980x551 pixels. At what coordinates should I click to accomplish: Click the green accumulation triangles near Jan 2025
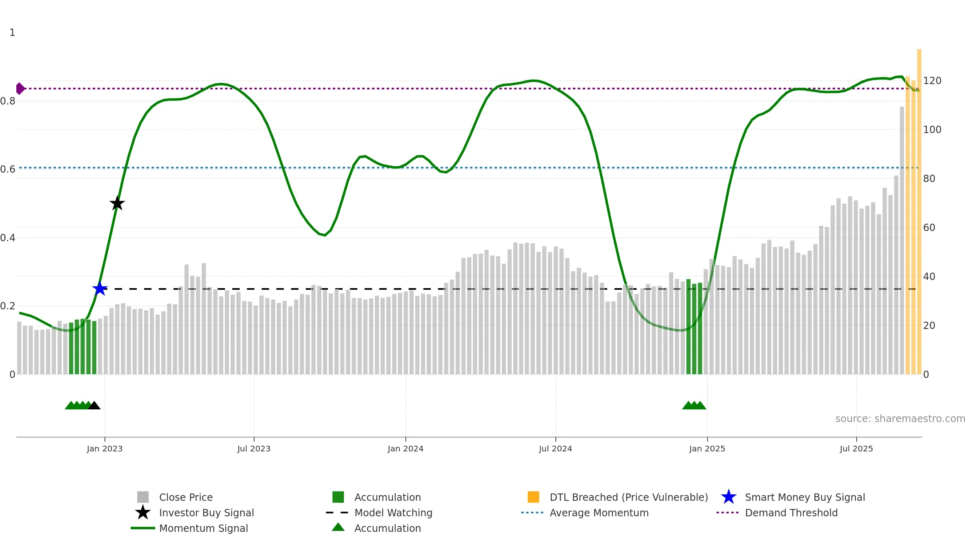[694, 405]
